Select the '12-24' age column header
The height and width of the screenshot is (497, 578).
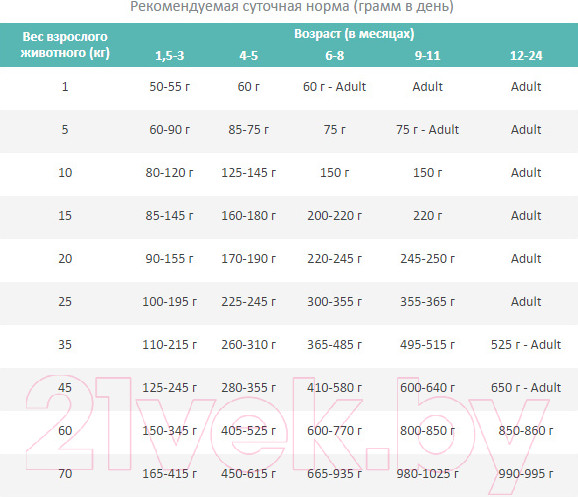tap(526, 56)
